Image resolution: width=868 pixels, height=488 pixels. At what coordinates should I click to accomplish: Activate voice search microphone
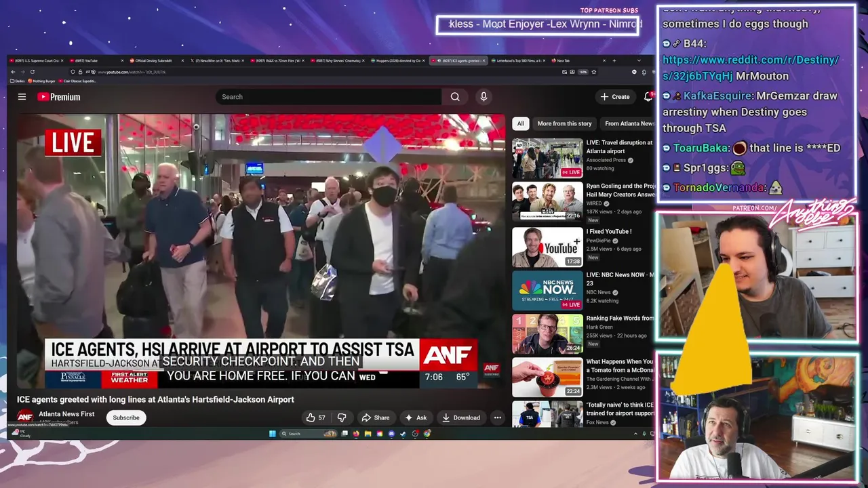click(484, 97)
